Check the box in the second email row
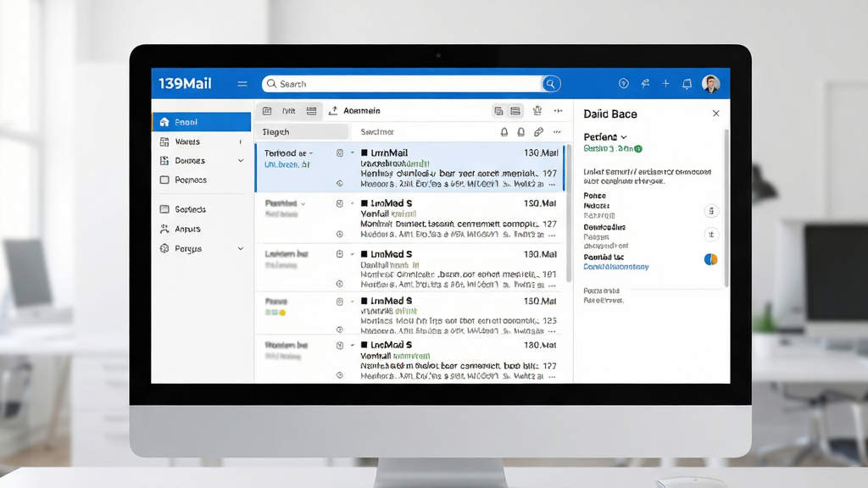This screenshot has width=868, height=488. pos(364,203)
